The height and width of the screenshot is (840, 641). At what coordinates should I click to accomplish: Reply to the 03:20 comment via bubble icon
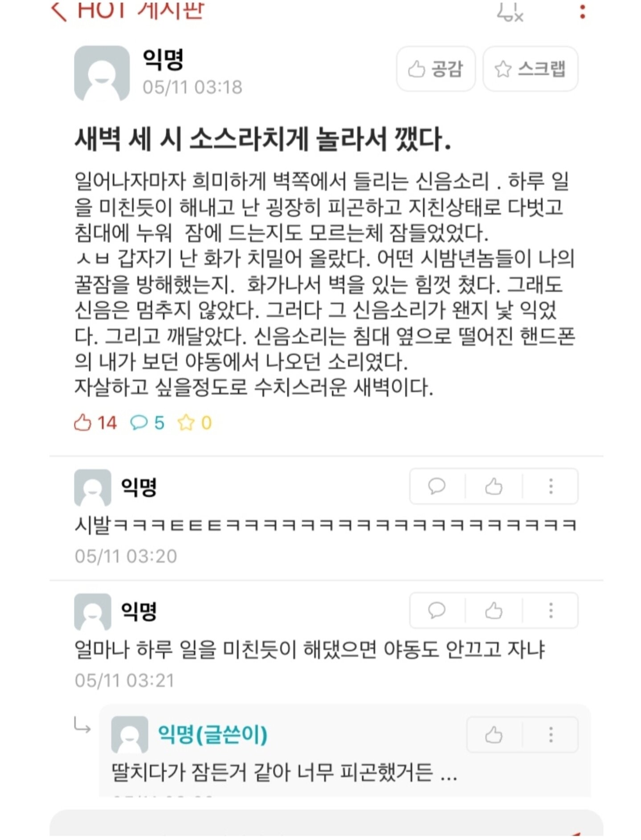437,486
